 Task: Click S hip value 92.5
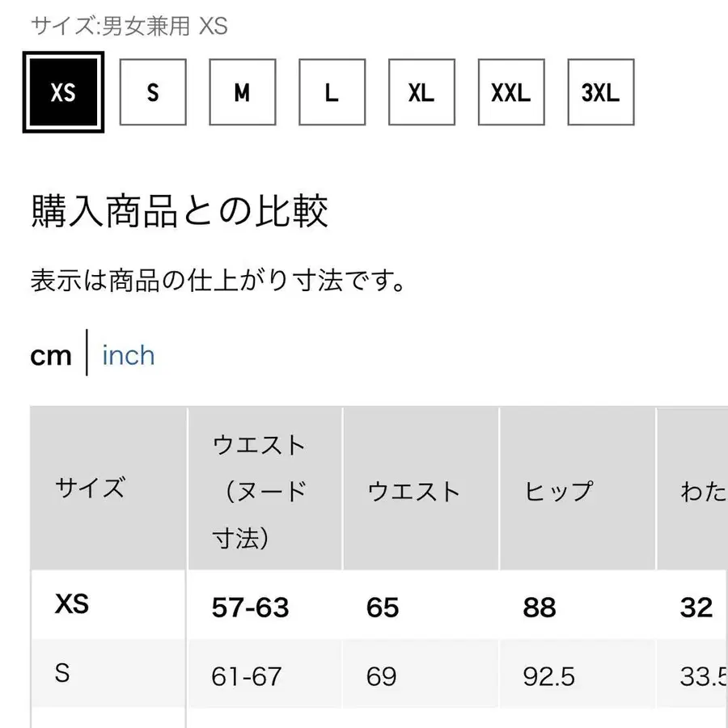pyautogui.click(x=548, y=675)
